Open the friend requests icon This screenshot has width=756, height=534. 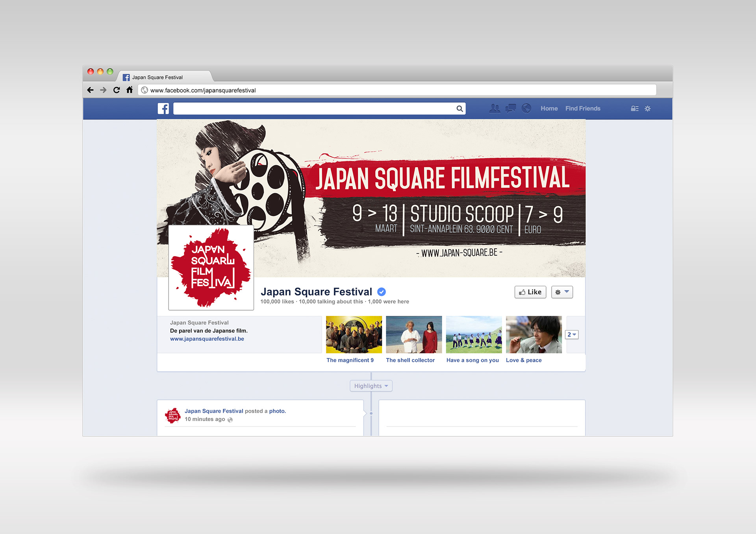pos(495,108)
